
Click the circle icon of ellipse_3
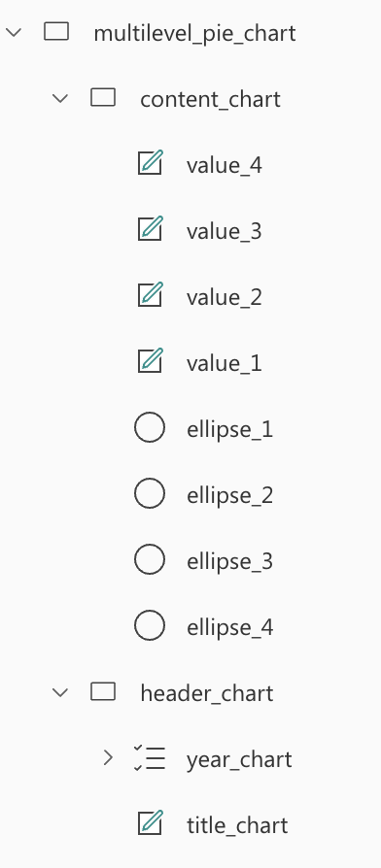(x=150, y=559)
